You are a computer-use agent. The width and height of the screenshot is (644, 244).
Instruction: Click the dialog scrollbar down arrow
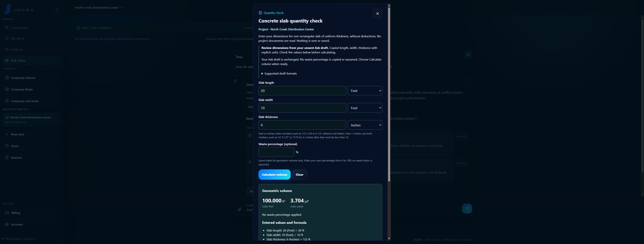[389, 238]
